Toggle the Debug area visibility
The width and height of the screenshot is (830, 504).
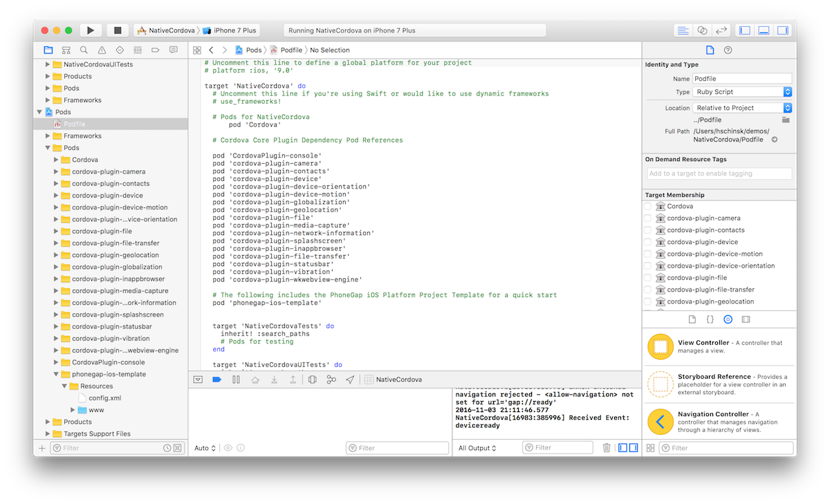[x=764, y=30]
